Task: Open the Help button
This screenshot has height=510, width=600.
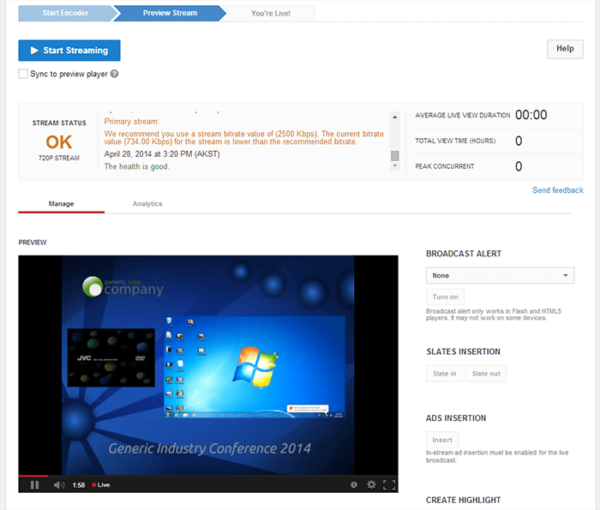Action: [565, 49]
